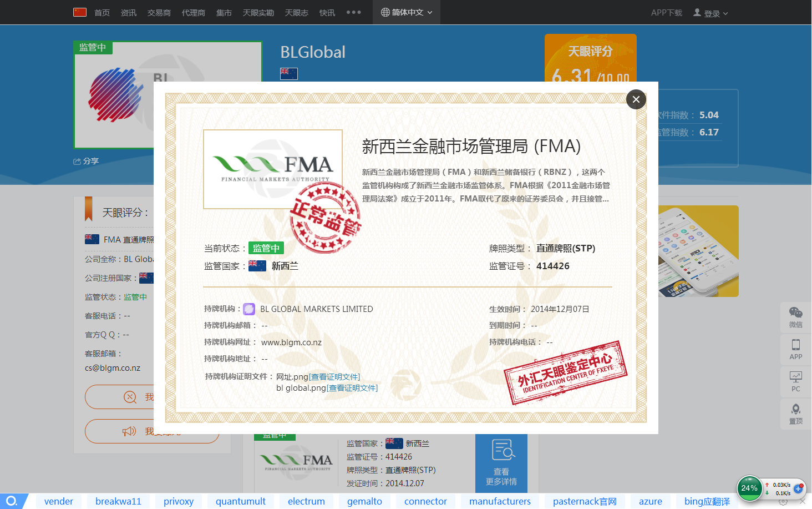Image resolution: width=812 pixels, height=509 pixels.
Task: Select the connector suggestion link
Action: (x=425, y=501)
